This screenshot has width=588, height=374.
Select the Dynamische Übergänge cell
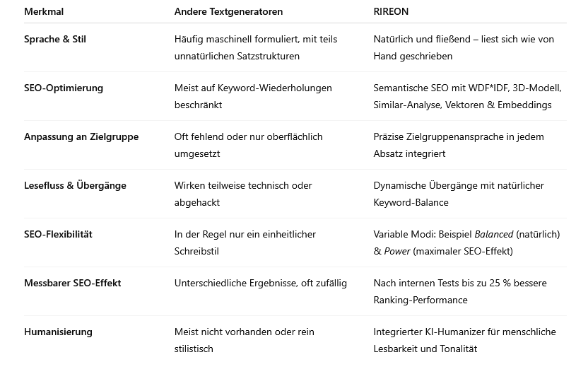(x=458, y=194)
